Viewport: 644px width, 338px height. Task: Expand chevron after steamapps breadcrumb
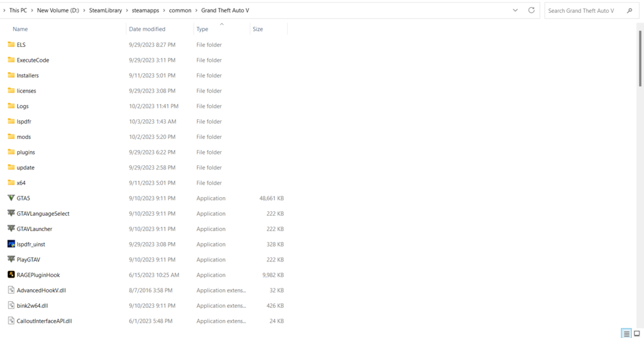coord(164,10)
